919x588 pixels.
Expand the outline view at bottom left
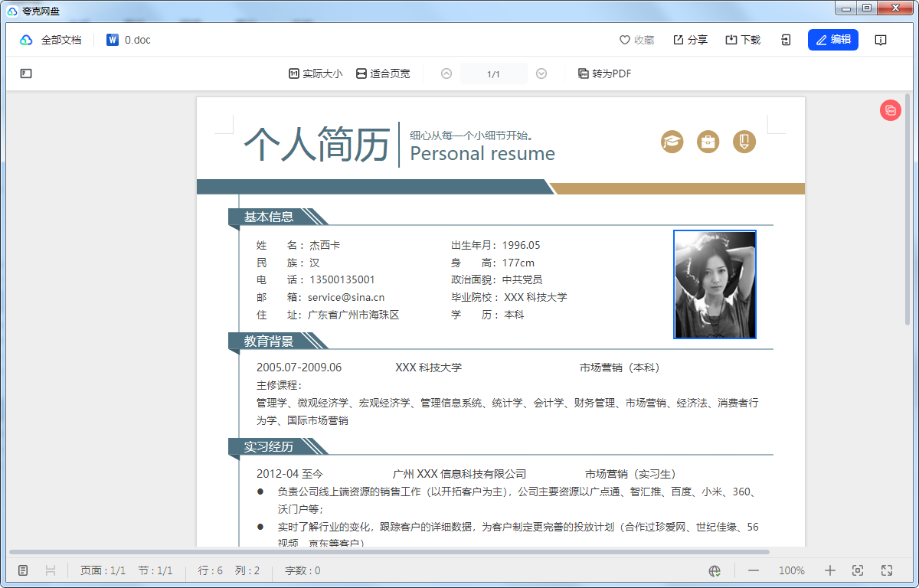pyautogui.click(x=23, y=570)
